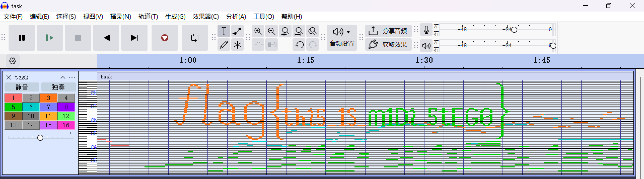
Task: Open the 轨道(T) menu
Action: 148,17
